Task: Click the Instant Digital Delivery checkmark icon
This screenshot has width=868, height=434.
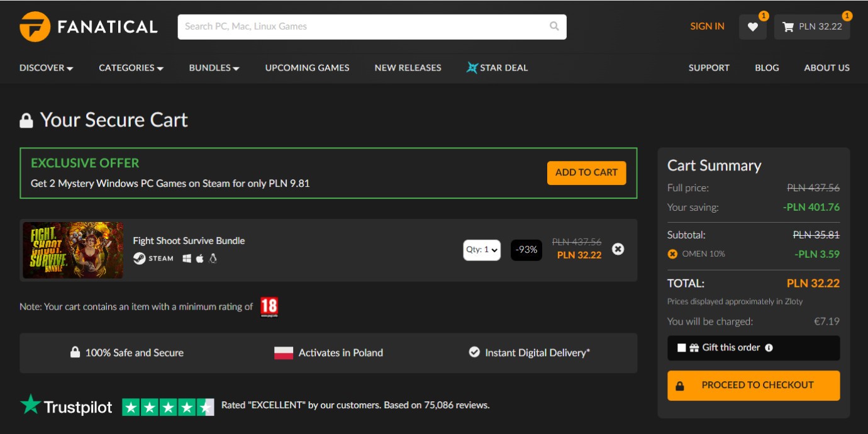Action: coord(474,352)
